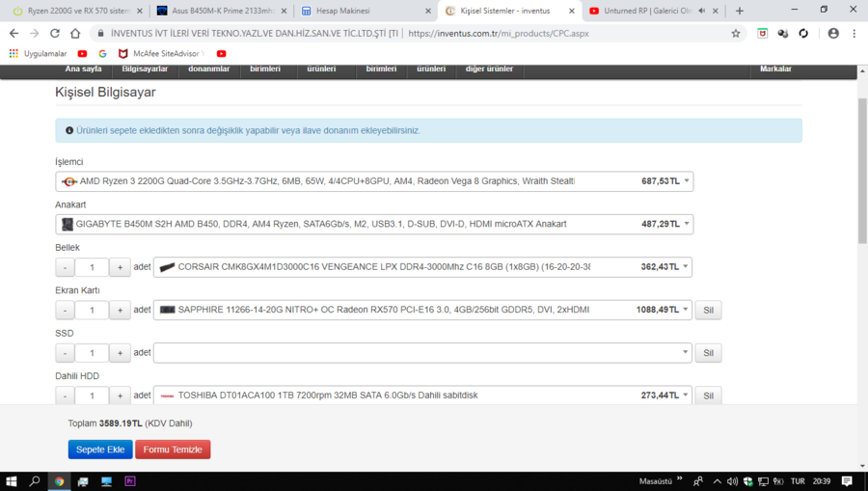Open the browser home page

pyautogui.click(x=75, y=33)
